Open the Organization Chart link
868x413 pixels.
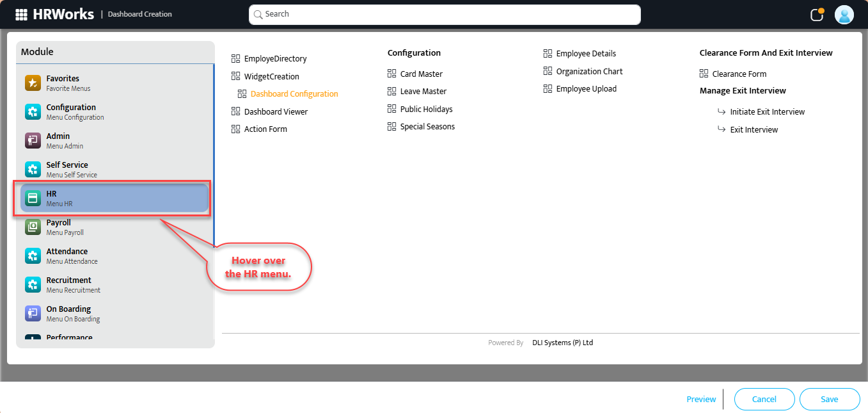click(588, 72)
